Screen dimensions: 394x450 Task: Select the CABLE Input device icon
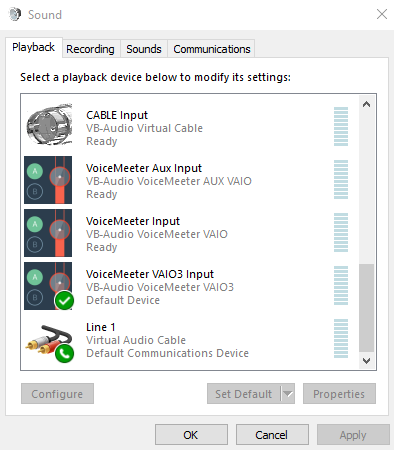click(49, 124)
